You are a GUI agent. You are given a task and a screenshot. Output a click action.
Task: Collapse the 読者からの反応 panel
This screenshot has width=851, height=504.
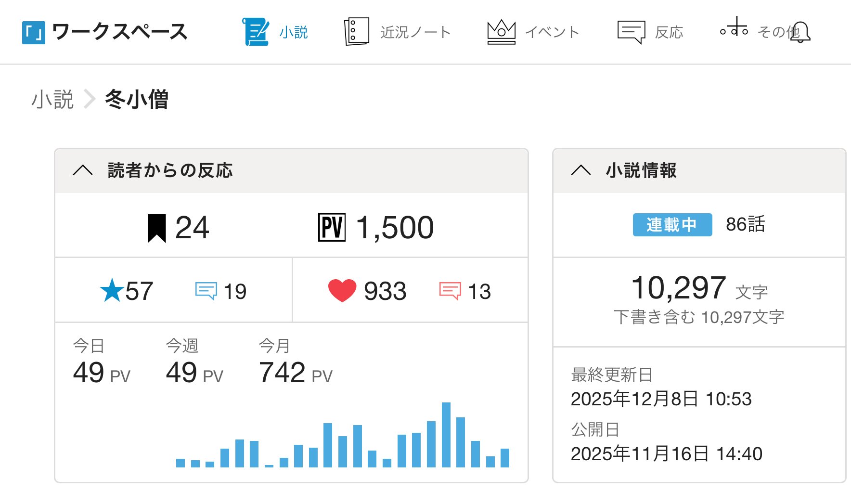click(x=83, y=170)
